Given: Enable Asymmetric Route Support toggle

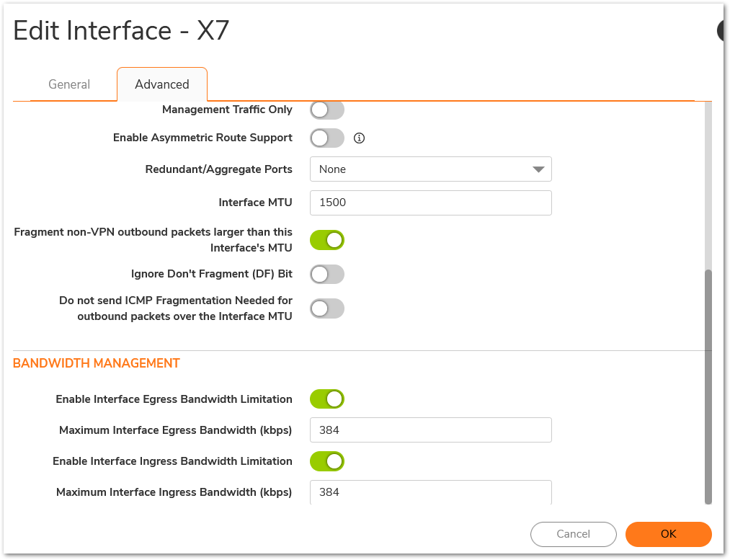Looking at the screenshot, I should (x=327, y=138).
